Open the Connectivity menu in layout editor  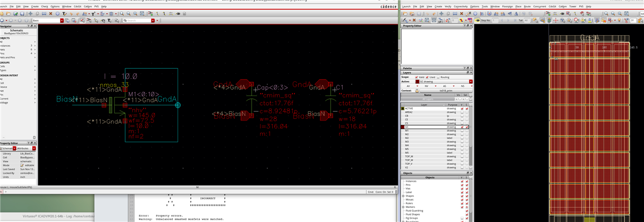coord(459,7)
